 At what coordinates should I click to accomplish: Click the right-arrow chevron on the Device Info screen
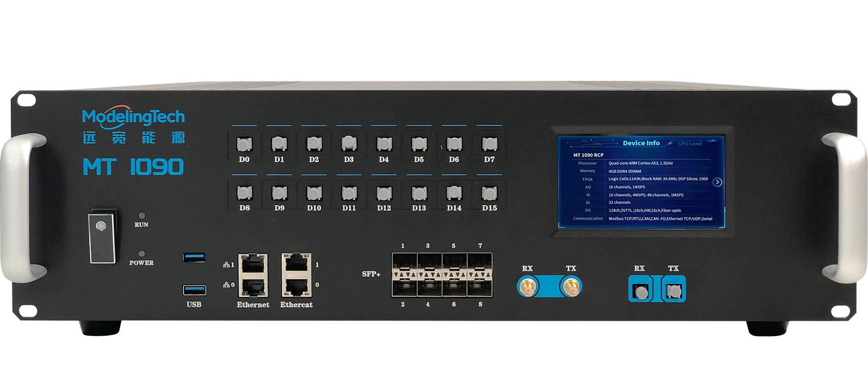tap(717, 182)
